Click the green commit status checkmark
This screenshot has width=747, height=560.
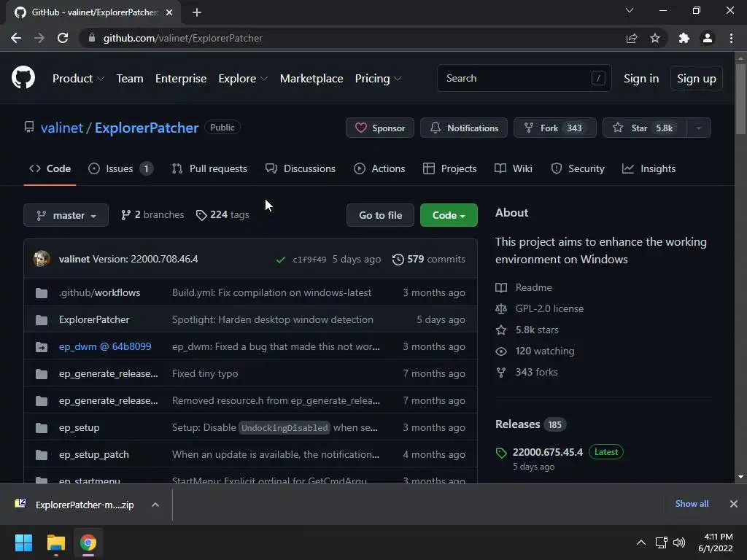[281, 260]
